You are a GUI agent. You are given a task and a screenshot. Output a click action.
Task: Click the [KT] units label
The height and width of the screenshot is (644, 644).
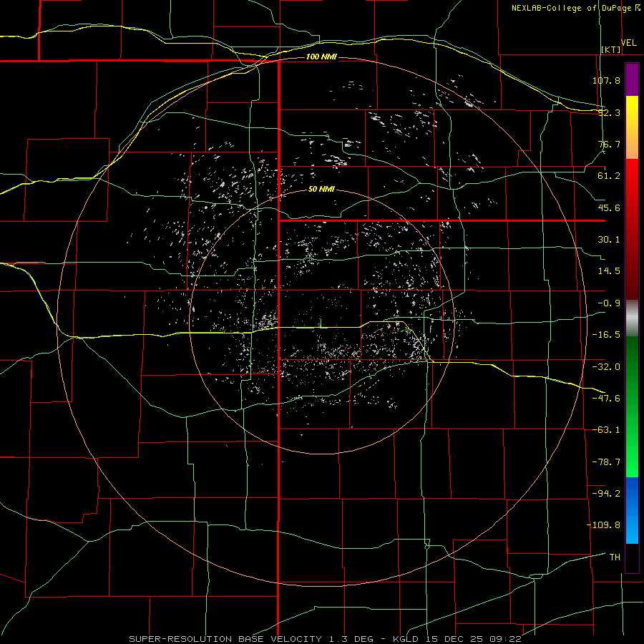611,49
